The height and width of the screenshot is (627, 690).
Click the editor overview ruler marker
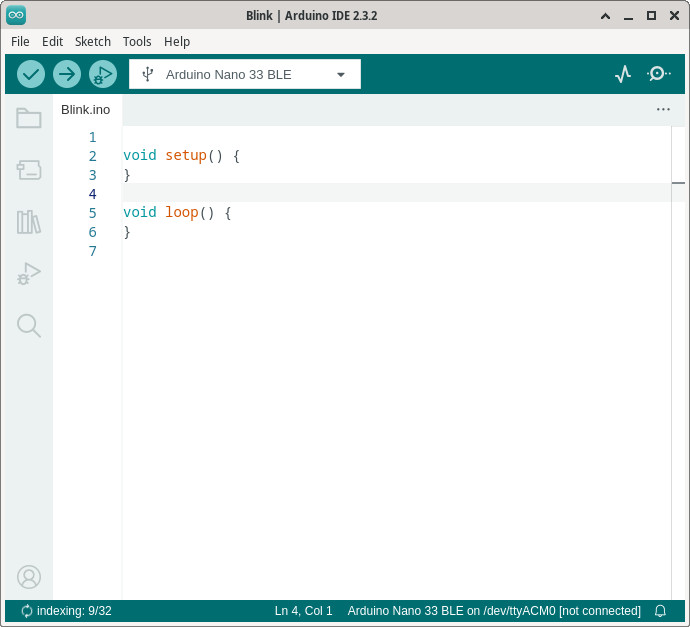pos(678,183)
